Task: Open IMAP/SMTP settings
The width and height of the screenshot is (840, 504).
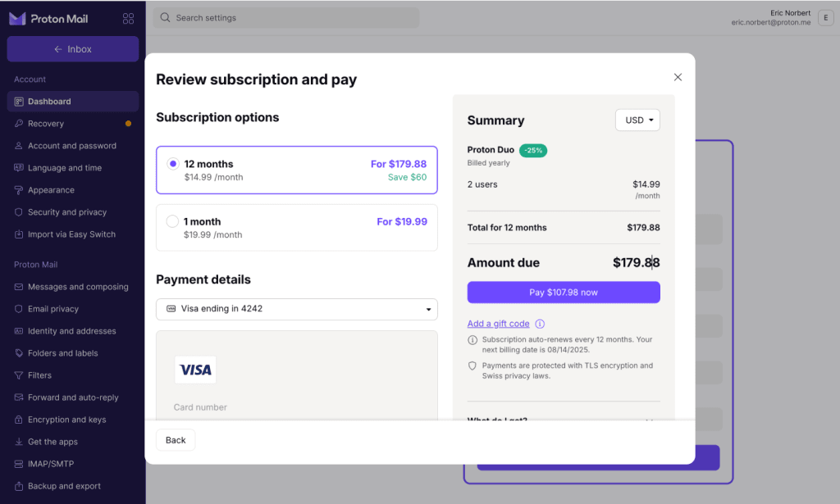Action: (73, 464)
